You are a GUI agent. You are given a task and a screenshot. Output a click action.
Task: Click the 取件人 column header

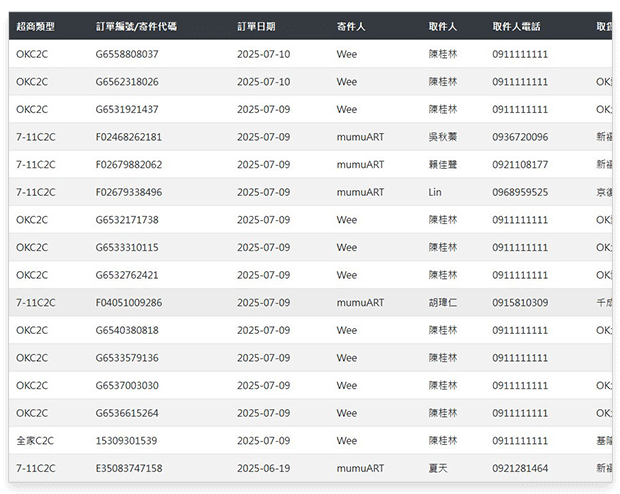coord(443,26)
